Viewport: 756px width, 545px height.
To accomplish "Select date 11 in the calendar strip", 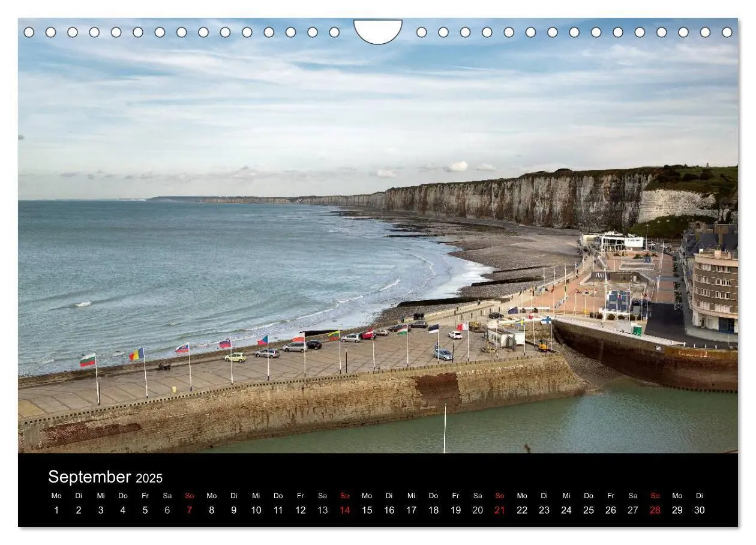I will [x=278, y=510].
